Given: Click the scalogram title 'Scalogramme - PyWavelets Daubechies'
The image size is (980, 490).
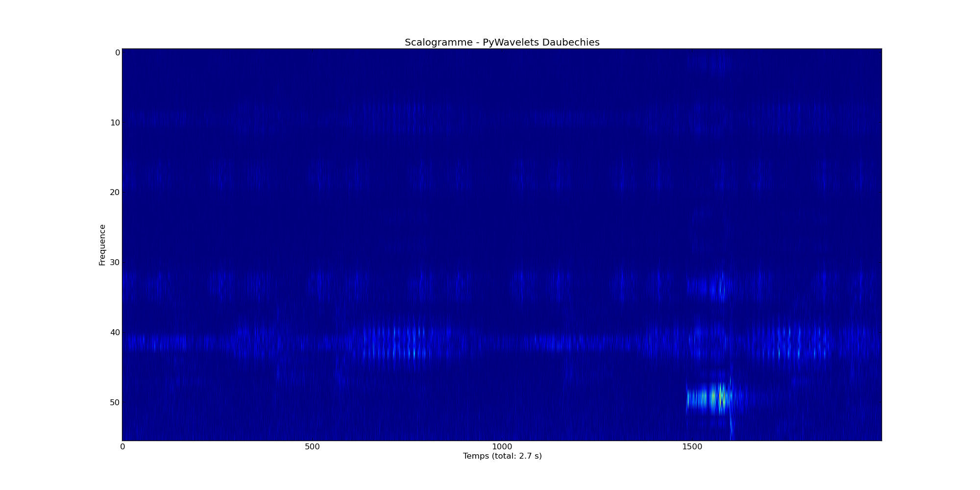Looking at the screenshot, I should click(502, 43).
